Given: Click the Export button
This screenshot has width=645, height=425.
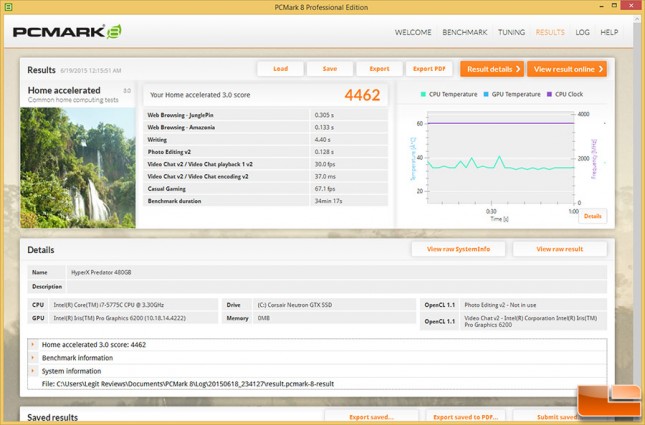Looking at the screenshot, I should click(x=379, y=69).
